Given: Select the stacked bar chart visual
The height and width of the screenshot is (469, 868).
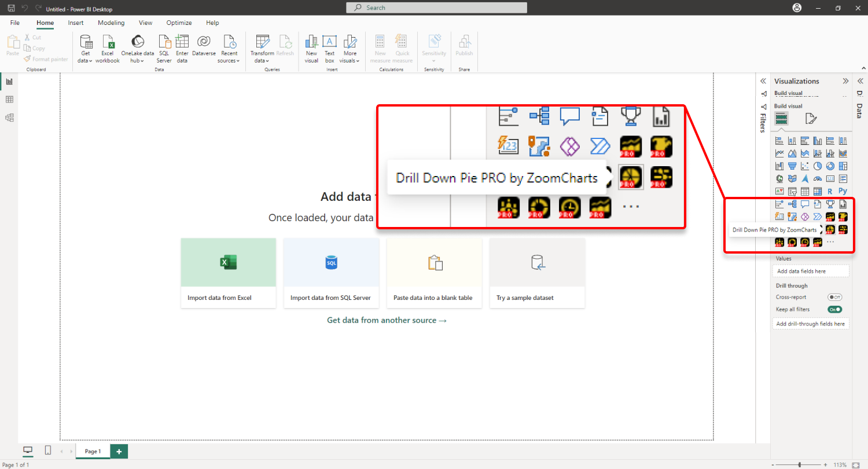Looking at the screenshot, I should click(779, 141).
